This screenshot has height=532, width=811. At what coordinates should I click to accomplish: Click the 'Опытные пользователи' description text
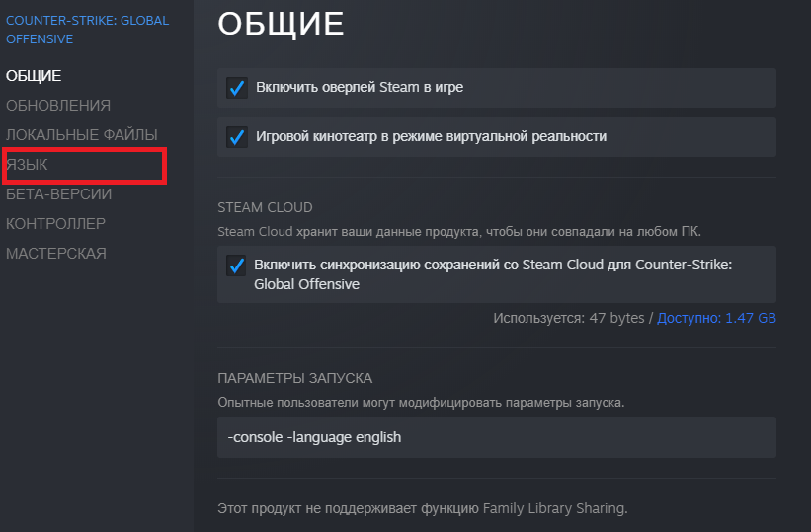[x=421, y=403]
